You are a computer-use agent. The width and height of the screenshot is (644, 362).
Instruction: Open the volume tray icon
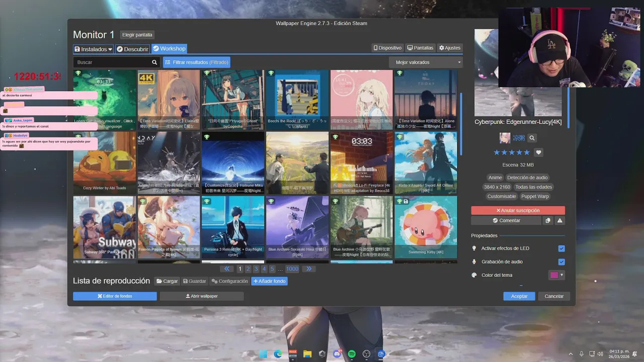[601, 354]
